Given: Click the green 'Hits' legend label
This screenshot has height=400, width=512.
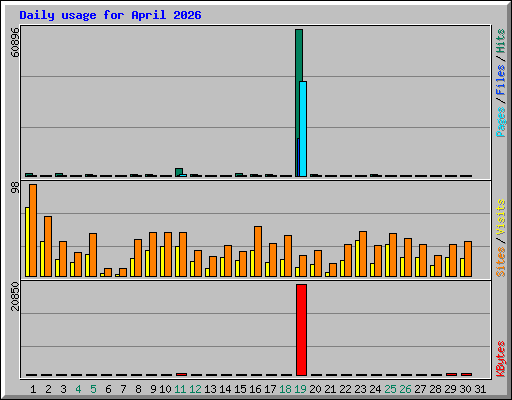Looking at the screenshot, I should [500, 41].
